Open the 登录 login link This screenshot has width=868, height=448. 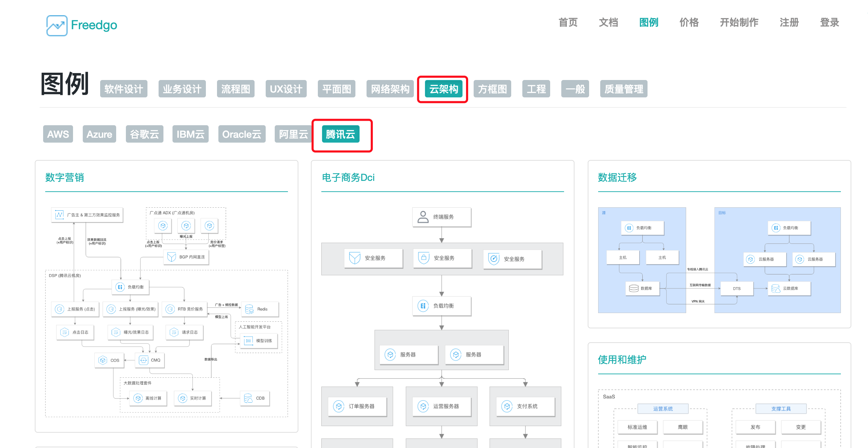point(829,23)
